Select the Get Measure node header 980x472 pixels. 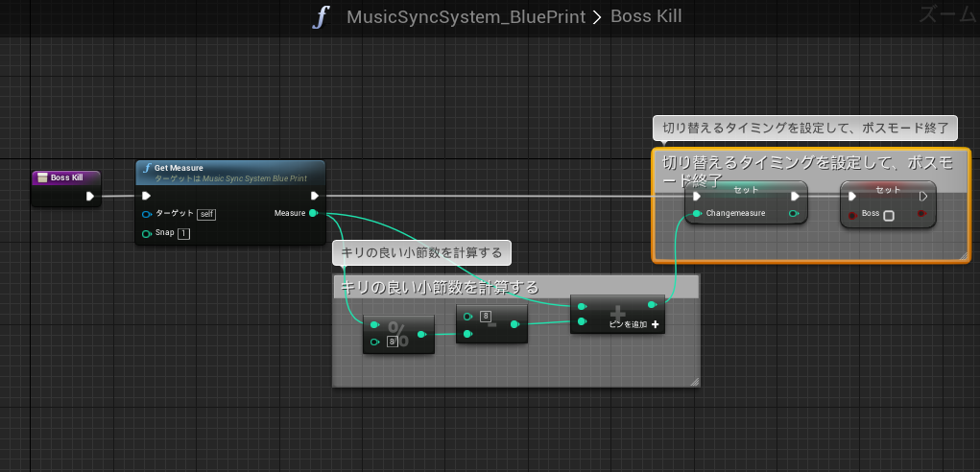click(230, 173)
